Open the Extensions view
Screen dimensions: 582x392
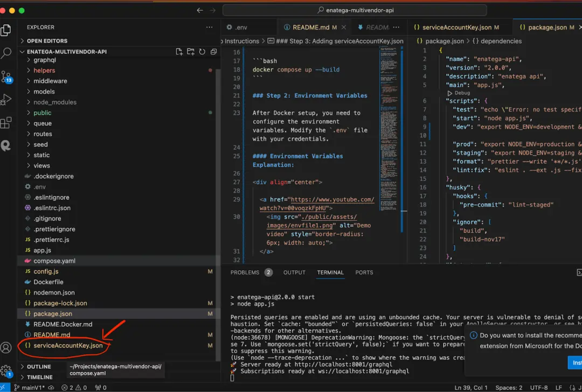[x=6, y=123]
